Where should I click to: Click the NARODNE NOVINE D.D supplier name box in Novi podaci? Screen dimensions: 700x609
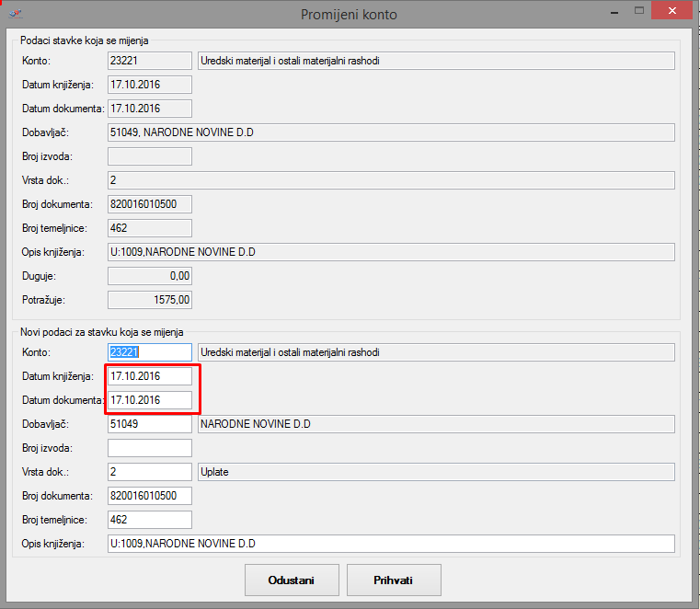click(436, 424)
